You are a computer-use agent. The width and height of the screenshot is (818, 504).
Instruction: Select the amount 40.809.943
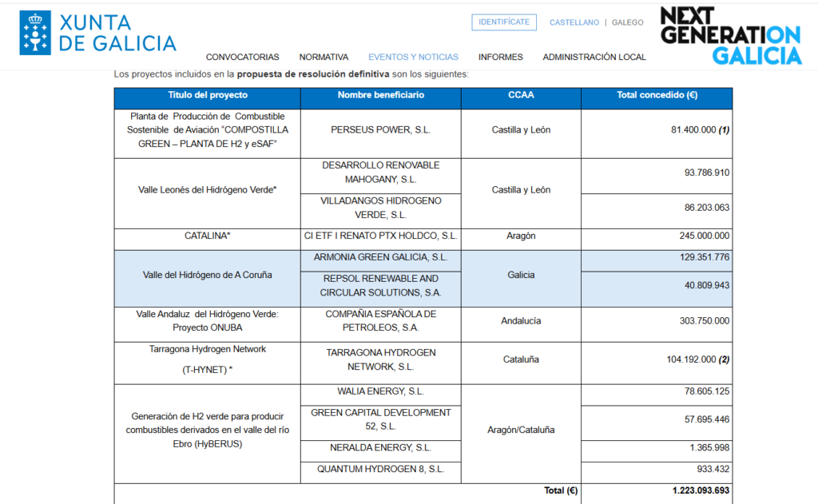pyautogui.click(x=707, y=285)
